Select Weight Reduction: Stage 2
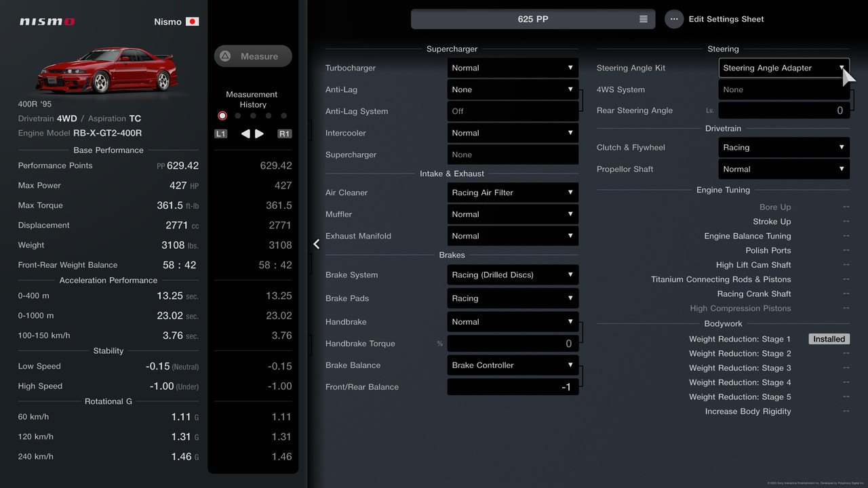Viewport: 868px width, 488px height. pyautogui.click(x=740, y=353)
